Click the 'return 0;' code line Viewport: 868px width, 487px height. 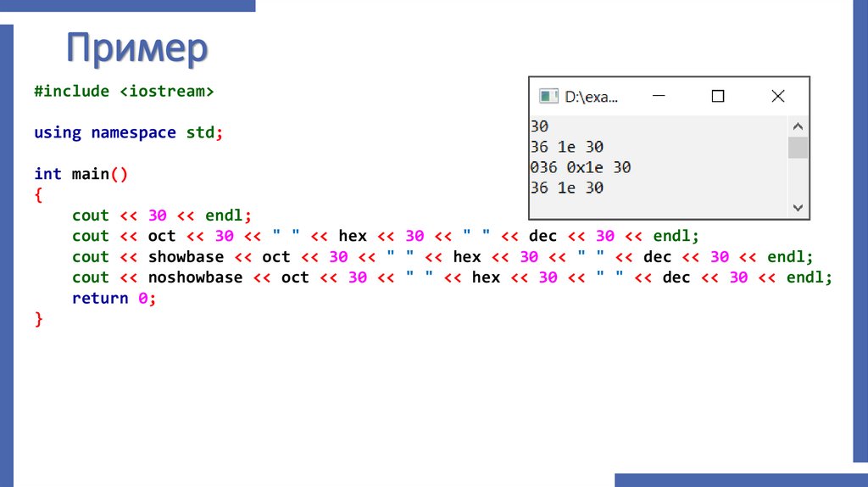click(114, 298)
